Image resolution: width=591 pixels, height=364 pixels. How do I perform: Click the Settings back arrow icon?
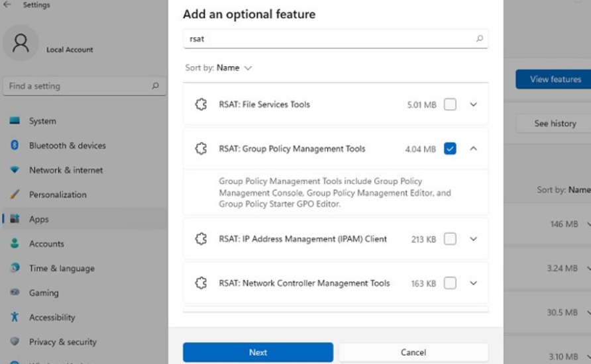(7, 5)
